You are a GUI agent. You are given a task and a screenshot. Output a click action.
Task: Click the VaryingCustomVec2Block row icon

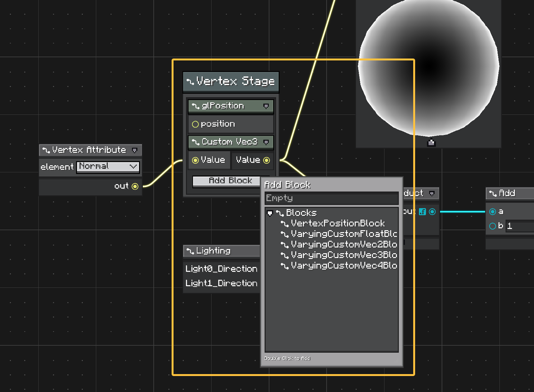point(284,245)
